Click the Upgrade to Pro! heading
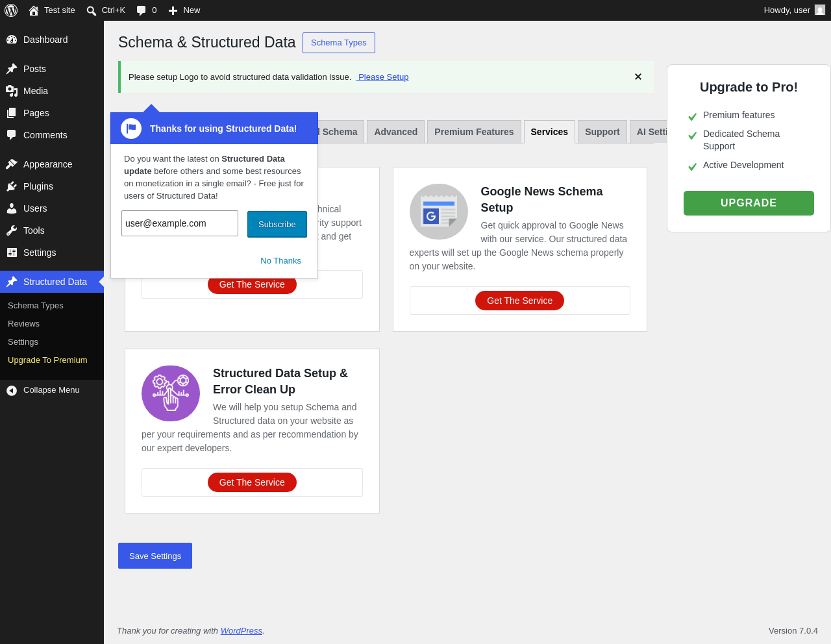The width and height of the screenshot is (831, 644). [749, 87]
